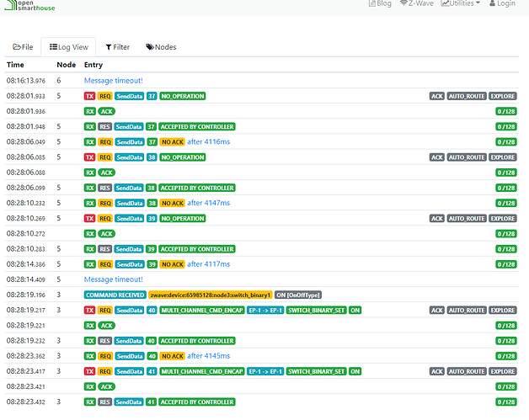Click REQ badge in 08:28:10.232 row

coord(105,203)
